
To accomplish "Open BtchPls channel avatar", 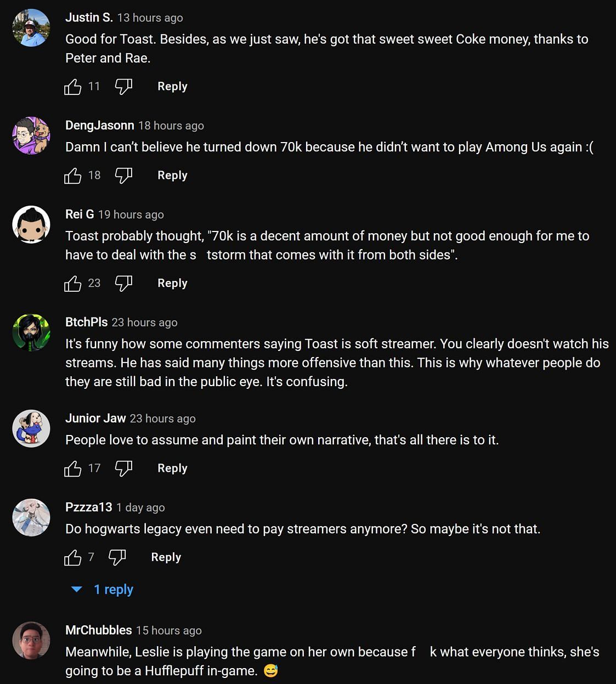I will (x=31, y=332).
